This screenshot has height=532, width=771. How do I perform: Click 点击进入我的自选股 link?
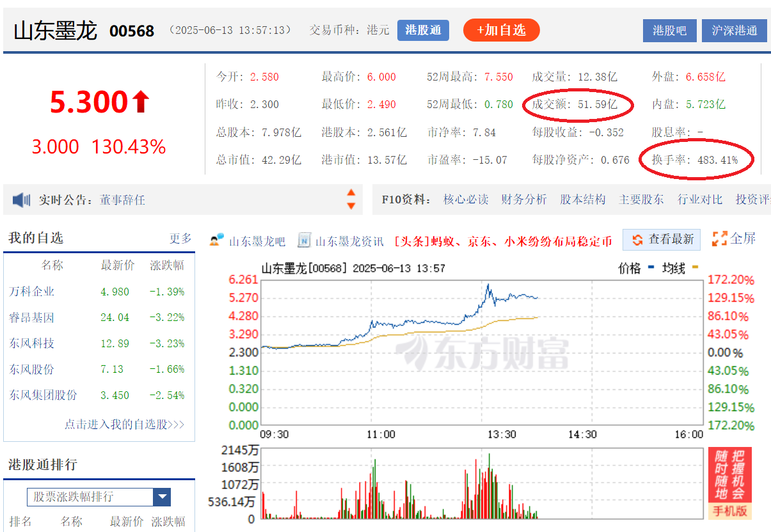124,424
